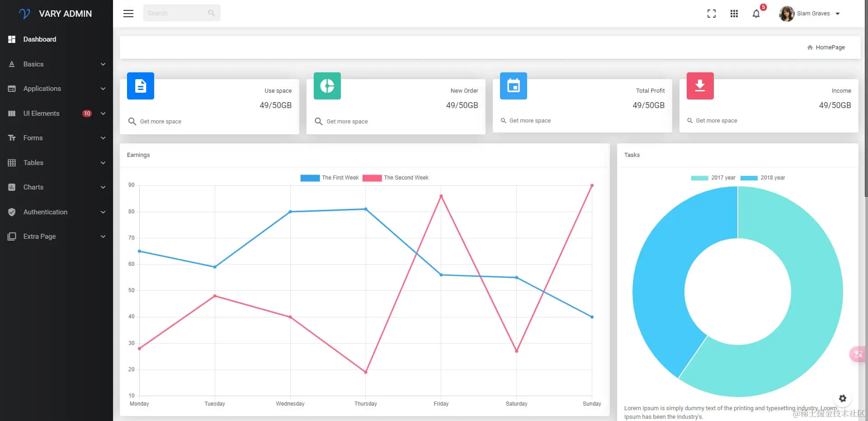Click the HomePage breadcrumb text
868x421 pixels.
(830, 47)
